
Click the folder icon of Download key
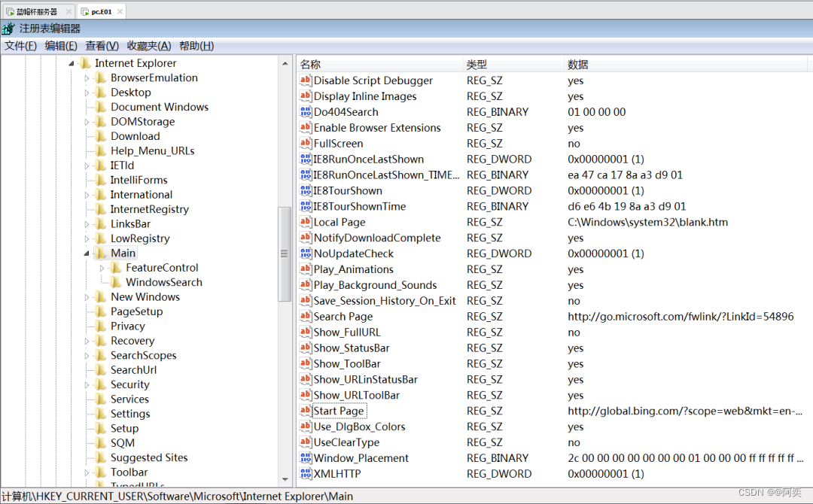click(x=101, y=136)
